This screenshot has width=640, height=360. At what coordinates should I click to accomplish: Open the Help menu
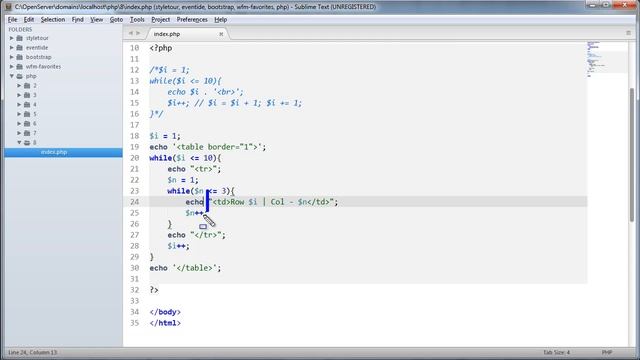point(220,20)
